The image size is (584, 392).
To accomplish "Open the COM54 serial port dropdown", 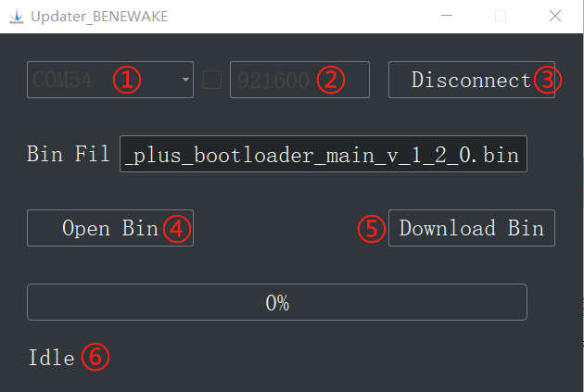I will coord(110,80).
